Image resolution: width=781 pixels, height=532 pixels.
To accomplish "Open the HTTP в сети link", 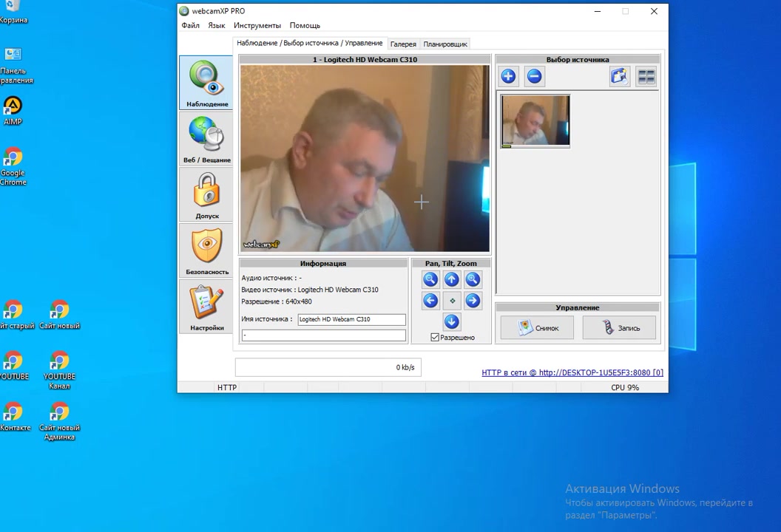I will click(x=572, y=372).
